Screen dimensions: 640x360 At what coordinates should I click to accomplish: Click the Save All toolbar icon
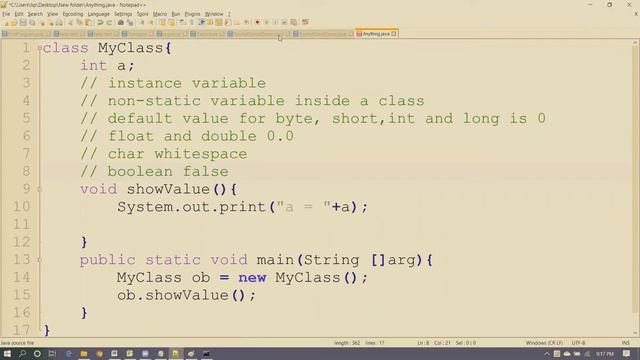pyautogui.click(x=32, y=22)
